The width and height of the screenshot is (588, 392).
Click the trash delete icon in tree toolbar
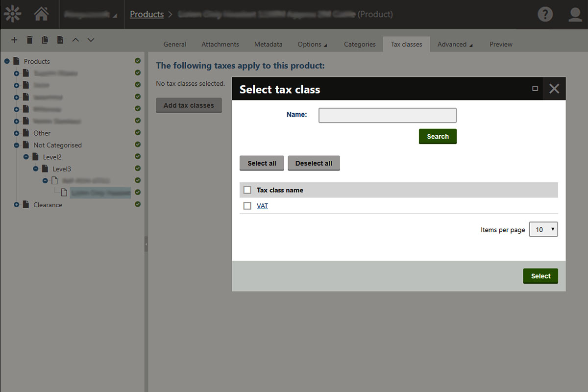[x=29, y=40]
